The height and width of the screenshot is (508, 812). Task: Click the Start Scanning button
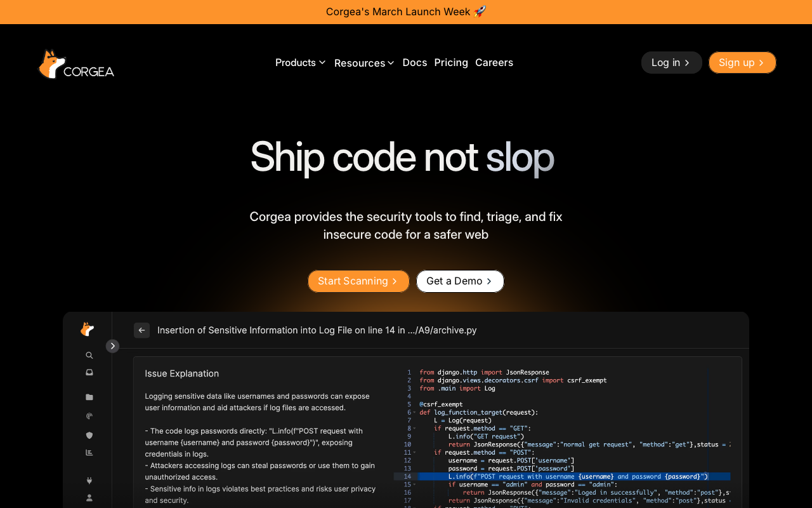358,281
